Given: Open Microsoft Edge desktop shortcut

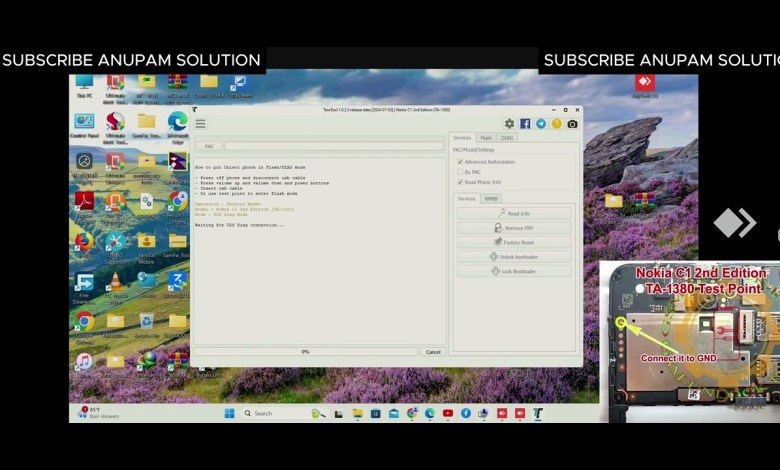Looking at the screenshot, I should (178, 127).
